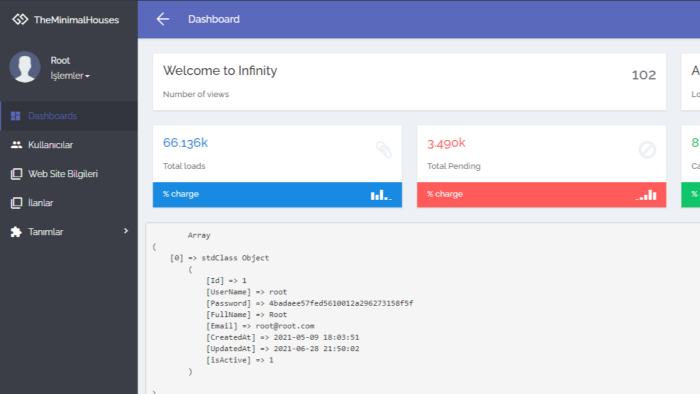
Task: Click the Number of views label
Action: click(196, 94)
